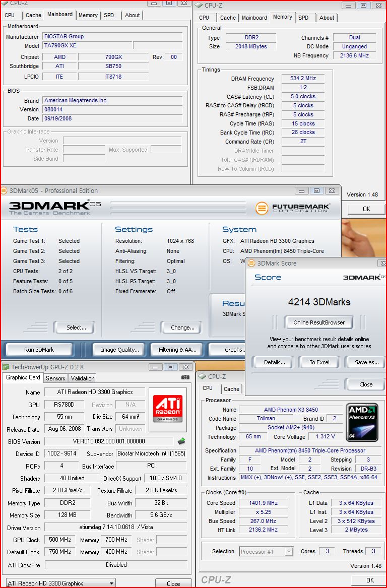The width and height of the screenshot is (387, 588).
Task: Open Mainboard tab in CPU-Z Memory window
Action: 254,18
